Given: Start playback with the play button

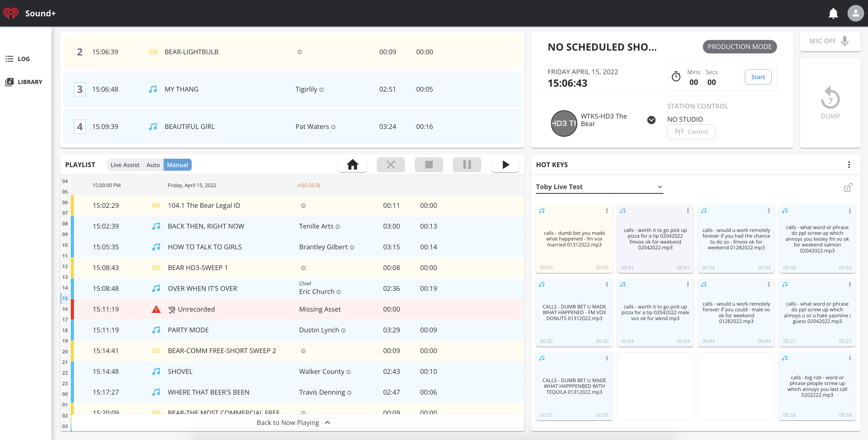Looking at the screenshot, I should point(505,164).
